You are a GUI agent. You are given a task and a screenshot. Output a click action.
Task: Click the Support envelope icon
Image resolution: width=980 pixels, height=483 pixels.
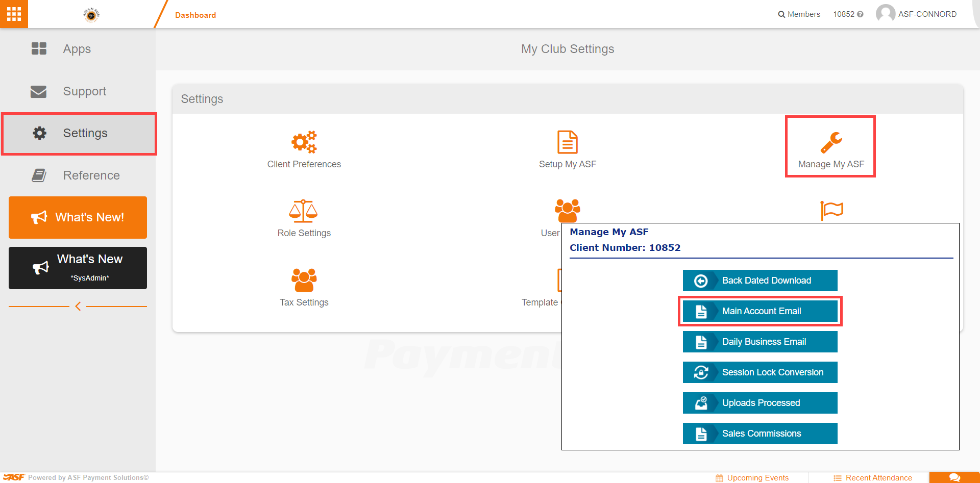coord(38,91)
